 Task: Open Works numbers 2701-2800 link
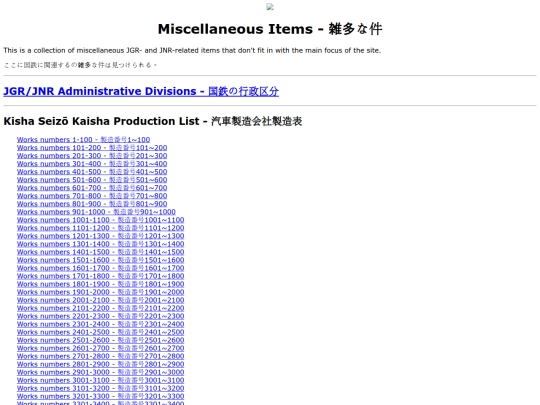pyautogui.click(x=101, y=356)
